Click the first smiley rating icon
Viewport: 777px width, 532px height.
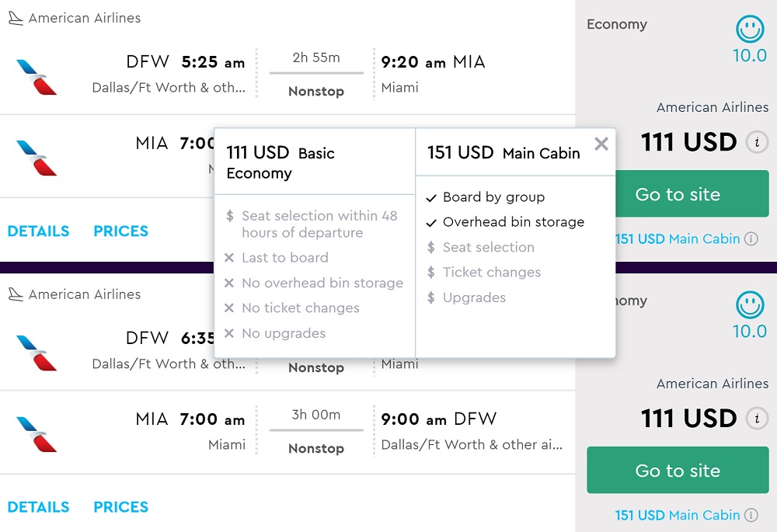pos(750,31)
